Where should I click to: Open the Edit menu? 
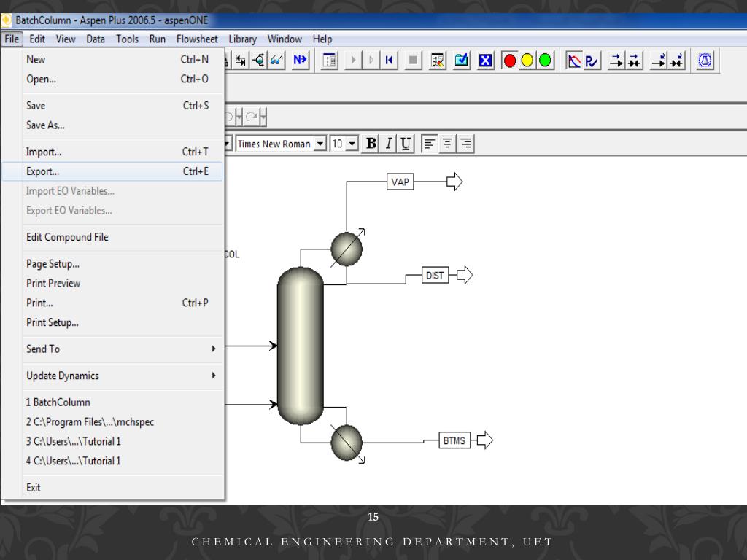[x=37, y=39]
